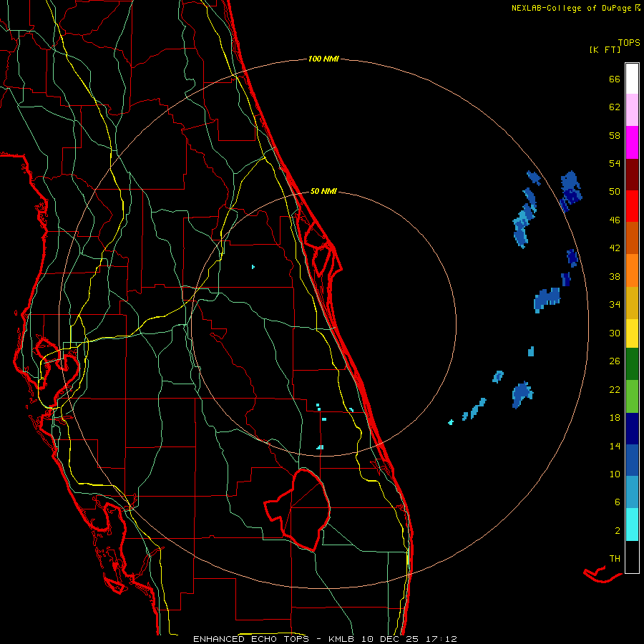Click the NEXLAB-College of DuPage credit text
This screenshot has height=644, width=644.
click(x=571, y=8)
